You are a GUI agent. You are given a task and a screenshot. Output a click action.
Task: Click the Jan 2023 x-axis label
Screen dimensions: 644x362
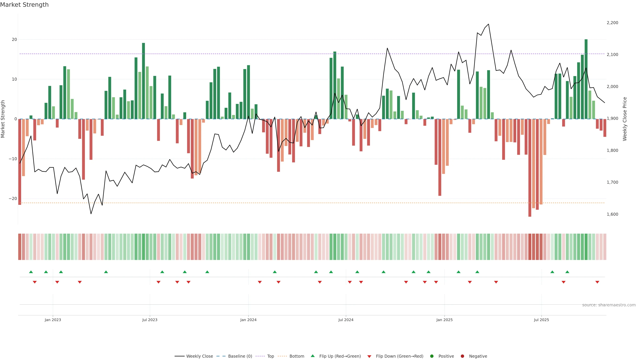point(53,320)
